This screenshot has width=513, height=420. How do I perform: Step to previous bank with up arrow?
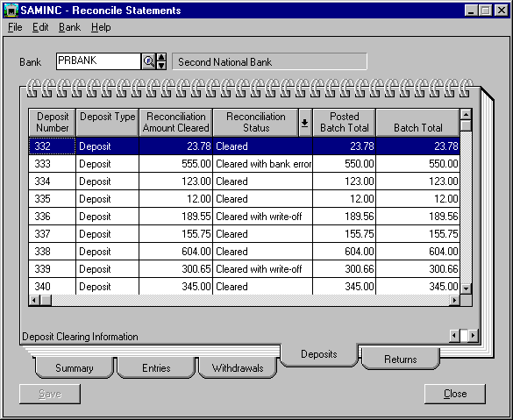coord(161,58)
